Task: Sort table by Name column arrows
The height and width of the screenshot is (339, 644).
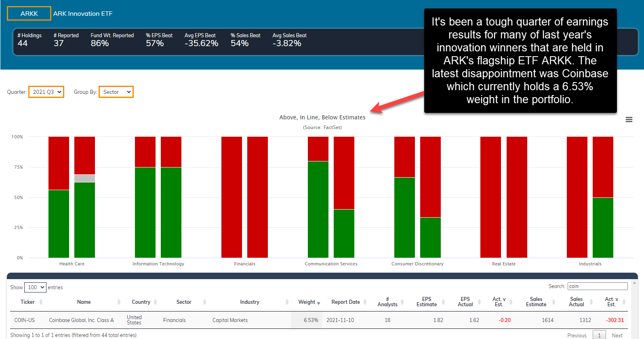Action: point(119,302)
